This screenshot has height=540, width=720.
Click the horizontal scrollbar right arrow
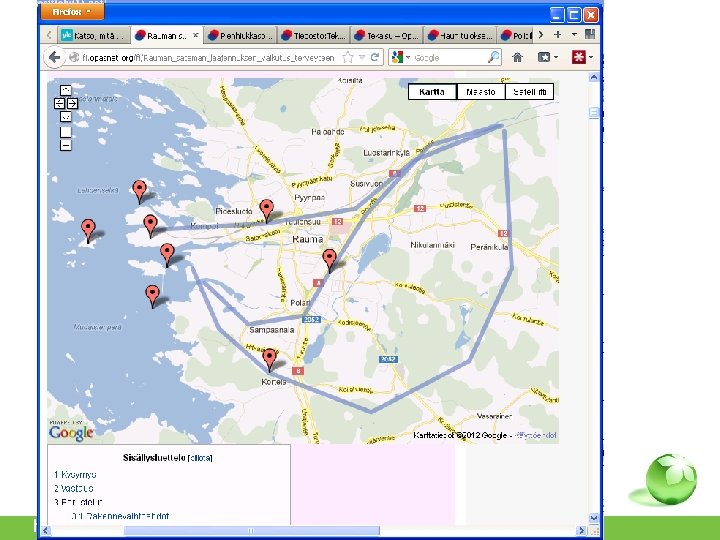coord(582,531)
